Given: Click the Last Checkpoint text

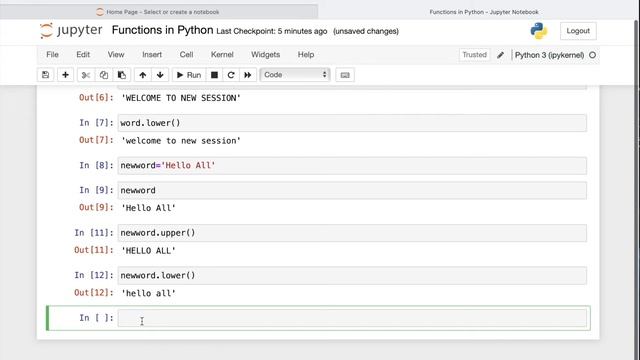Looking at the screenshot, I should 271,31.
